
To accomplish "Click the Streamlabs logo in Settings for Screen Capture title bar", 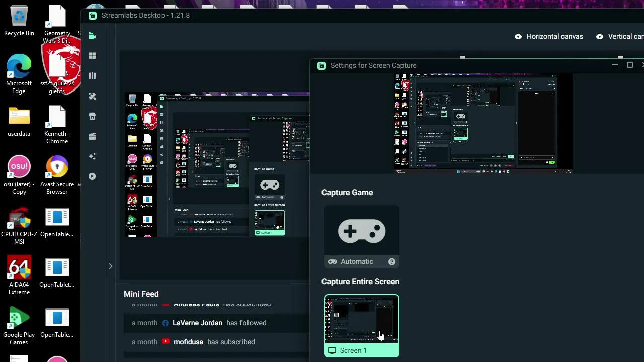I will 321,65.
